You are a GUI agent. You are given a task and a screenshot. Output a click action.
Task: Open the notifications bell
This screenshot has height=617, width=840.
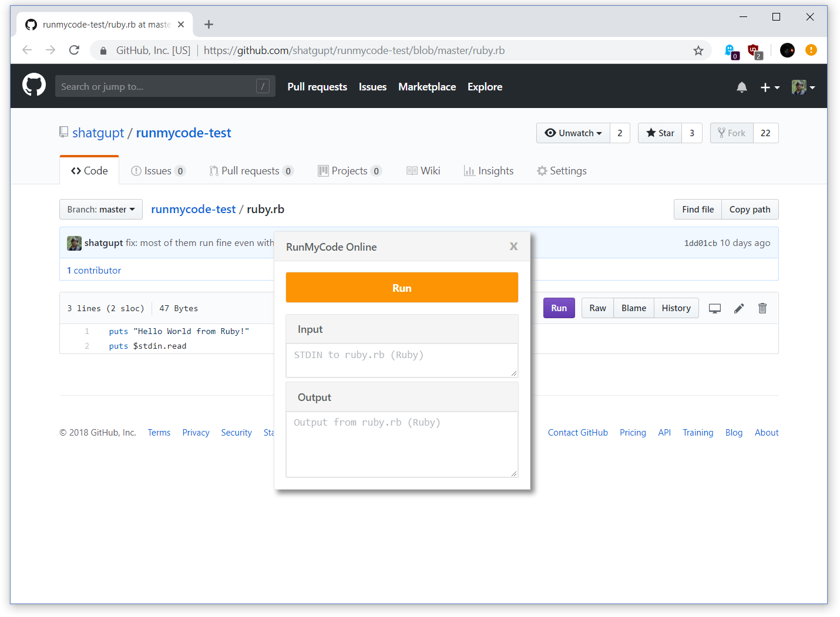pyautogui.click(x=742, y=87)
